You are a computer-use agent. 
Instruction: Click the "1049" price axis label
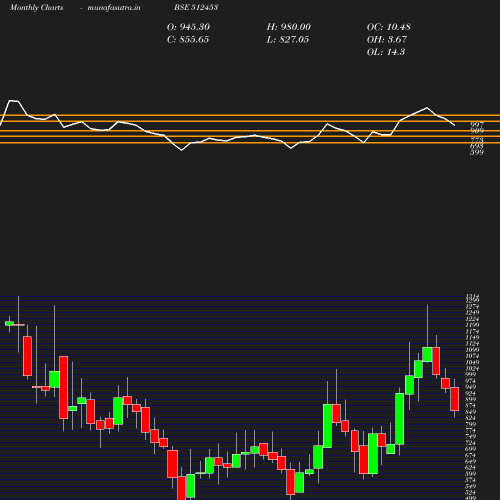[472, 363]
